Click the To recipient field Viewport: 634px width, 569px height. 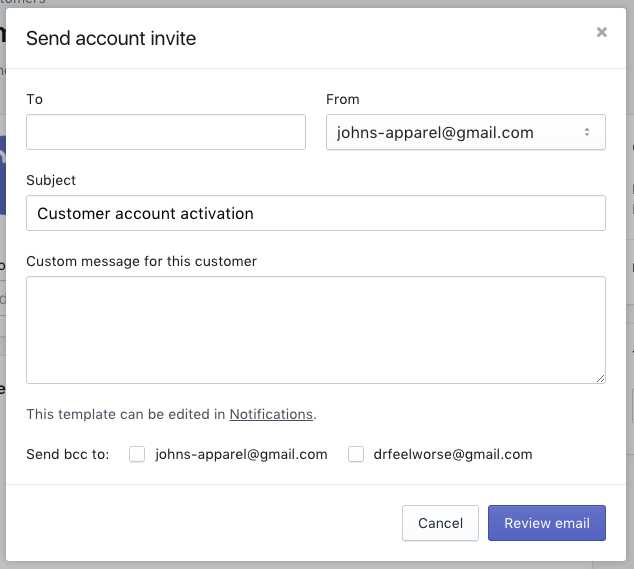pyautogui.click(x=166, y=132)
